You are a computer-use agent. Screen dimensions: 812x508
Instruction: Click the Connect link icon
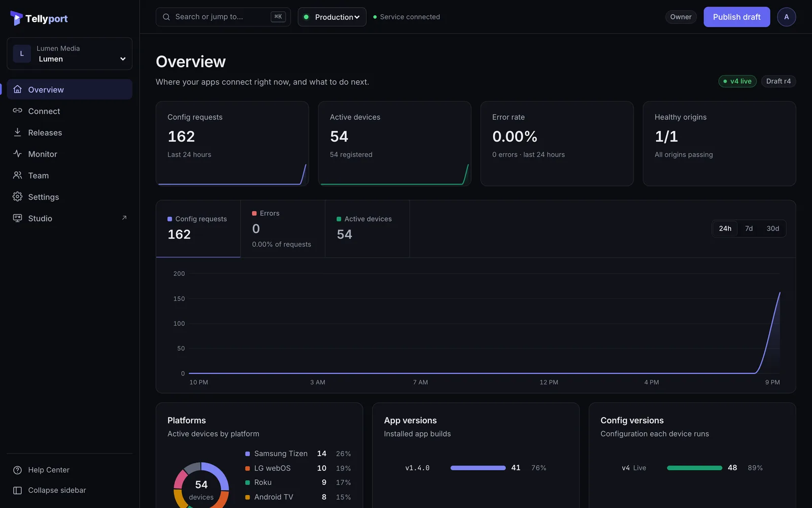pos(17,111)
